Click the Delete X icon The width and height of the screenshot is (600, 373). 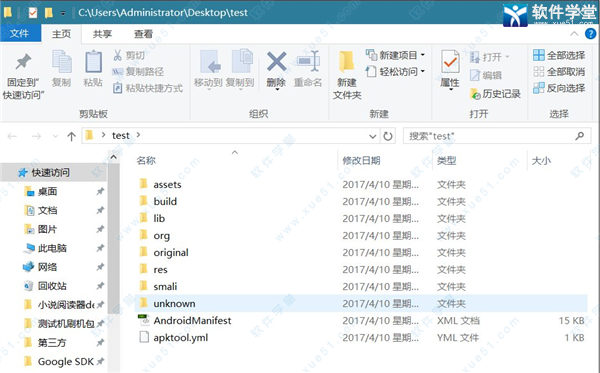pos(276,62)
